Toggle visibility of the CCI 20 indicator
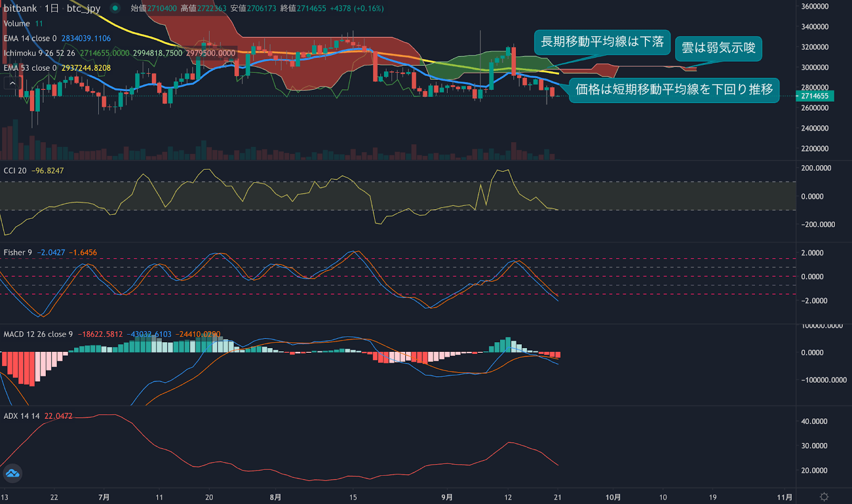This screenshot has width=852, height=504. click(15, 170)
